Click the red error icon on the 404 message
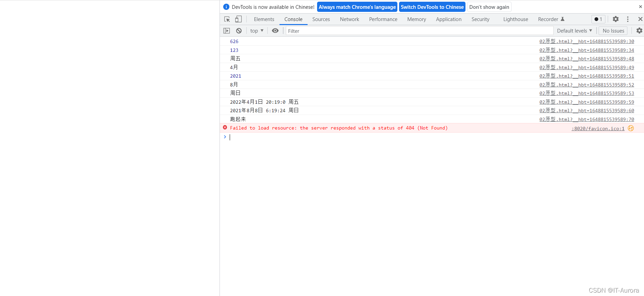Screen dimensions: 644x296 coord(225,127)
